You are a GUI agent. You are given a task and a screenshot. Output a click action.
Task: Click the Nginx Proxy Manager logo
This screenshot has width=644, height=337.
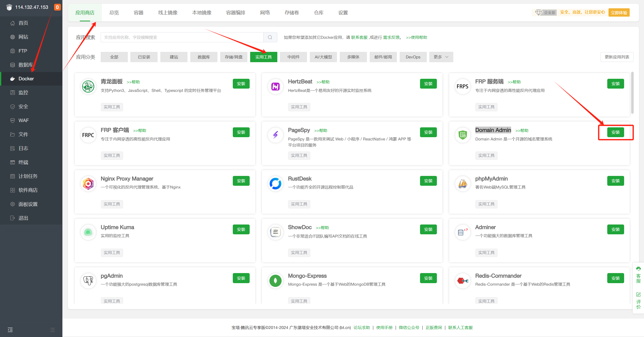tap(88, 184)
